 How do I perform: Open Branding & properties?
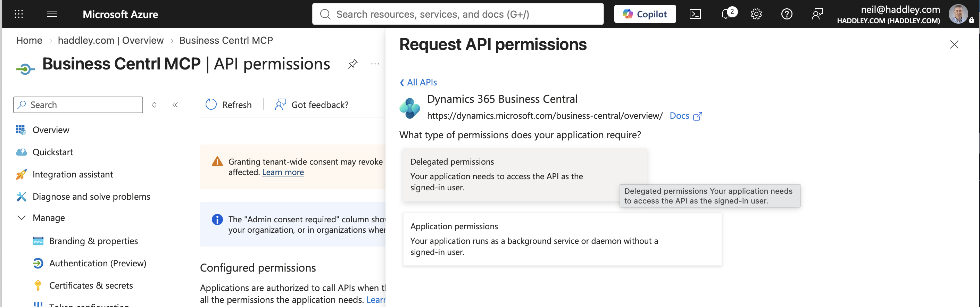point(93,241)
